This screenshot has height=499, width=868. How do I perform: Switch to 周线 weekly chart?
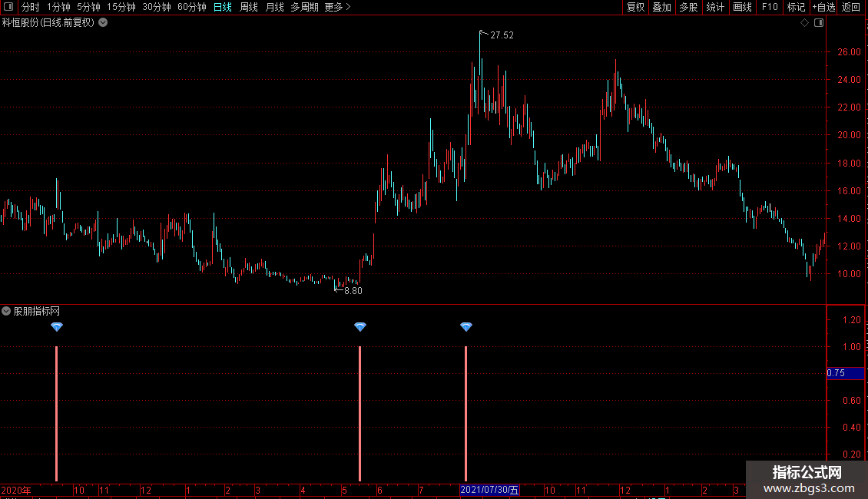[x=249, y=7]
